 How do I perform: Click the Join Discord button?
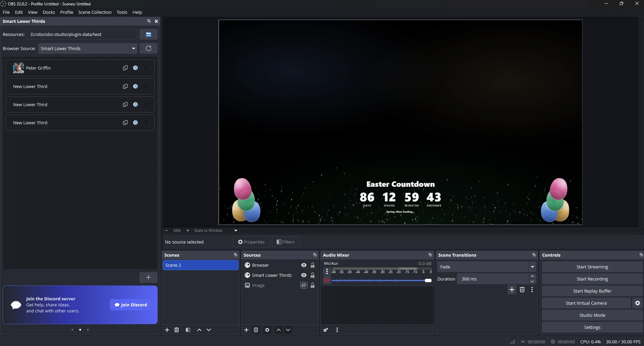pyautogui.click(x=130, y=305)
